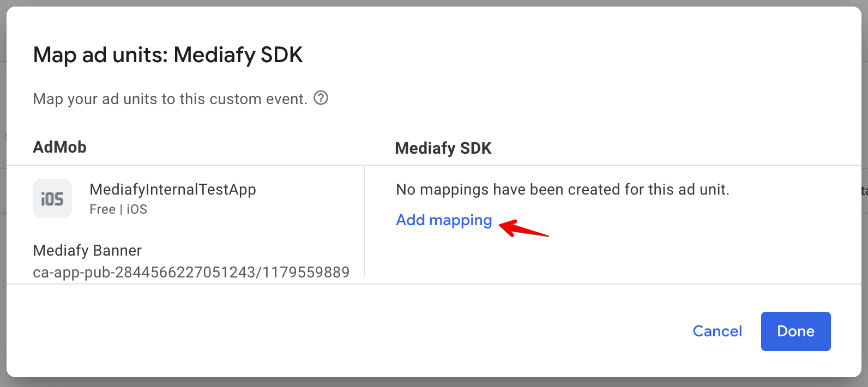Click the Map ad units dialog title
The height and width of the screenshot is (387, 868).
coord(167,55)
